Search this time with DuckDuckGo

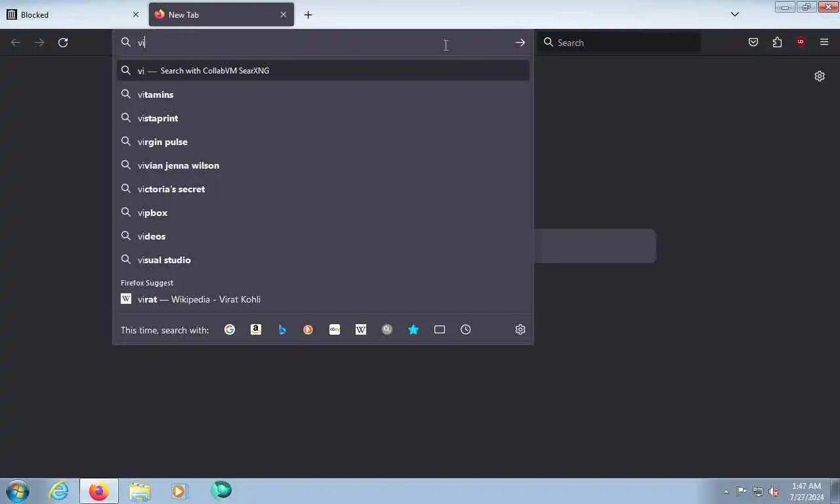pyautogui.click(x=308, y=329)
